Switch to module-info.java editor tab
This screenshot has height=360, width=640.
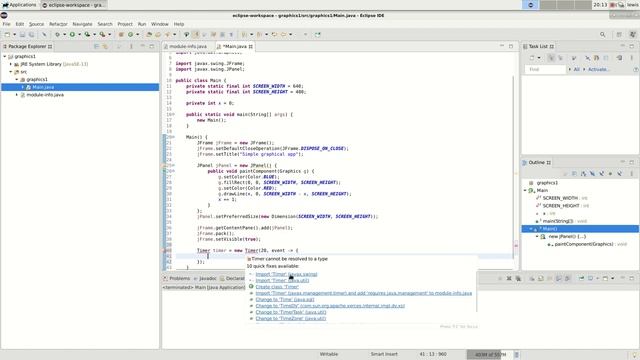(x=186, y=47)
